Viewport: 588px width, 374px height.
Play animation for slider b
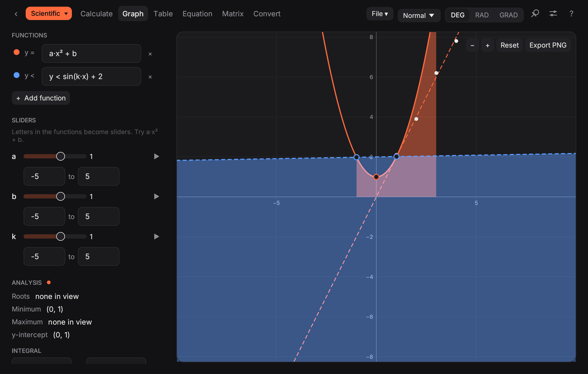(157, 196)
